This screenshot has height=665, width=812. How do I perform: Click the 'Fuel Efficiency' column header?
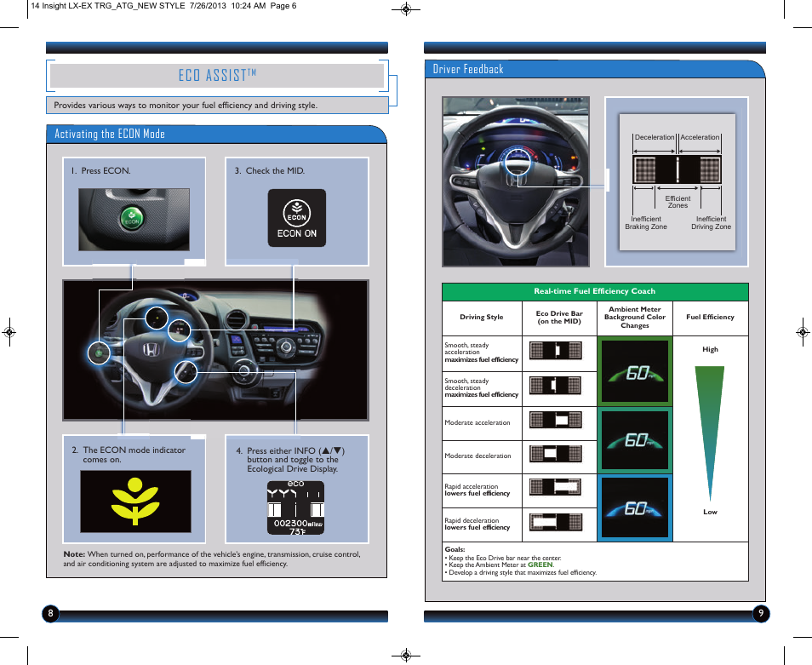[710, 317]
